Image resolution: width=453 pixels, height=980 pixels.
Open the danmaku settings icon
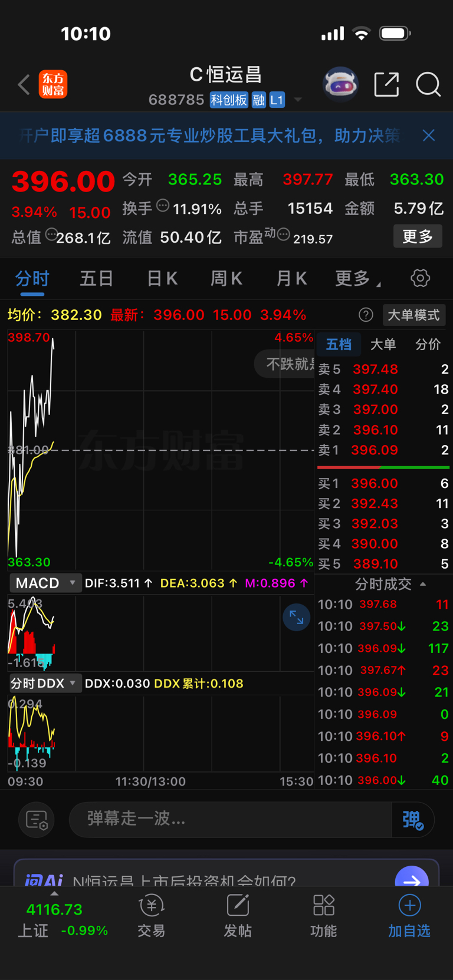pos(37,819)
